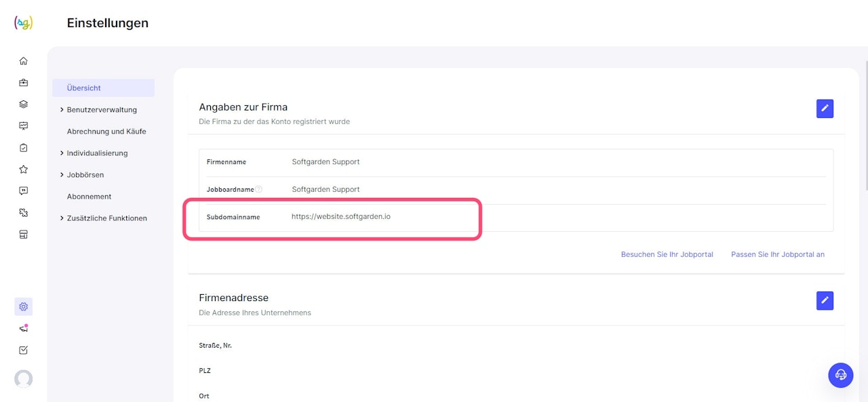868x402 pixels.
Task: Open the puzzle piece integrations icon
Action: point(24,213)
